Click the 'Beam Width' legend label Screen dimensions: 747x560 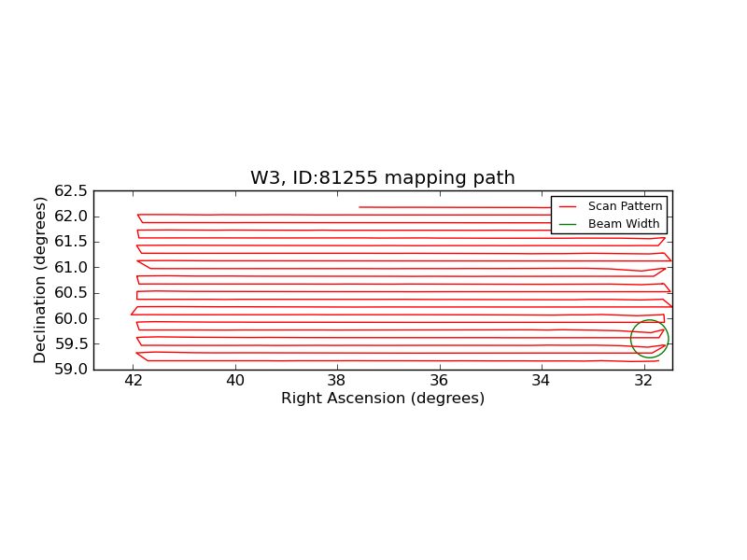[624, 224]
